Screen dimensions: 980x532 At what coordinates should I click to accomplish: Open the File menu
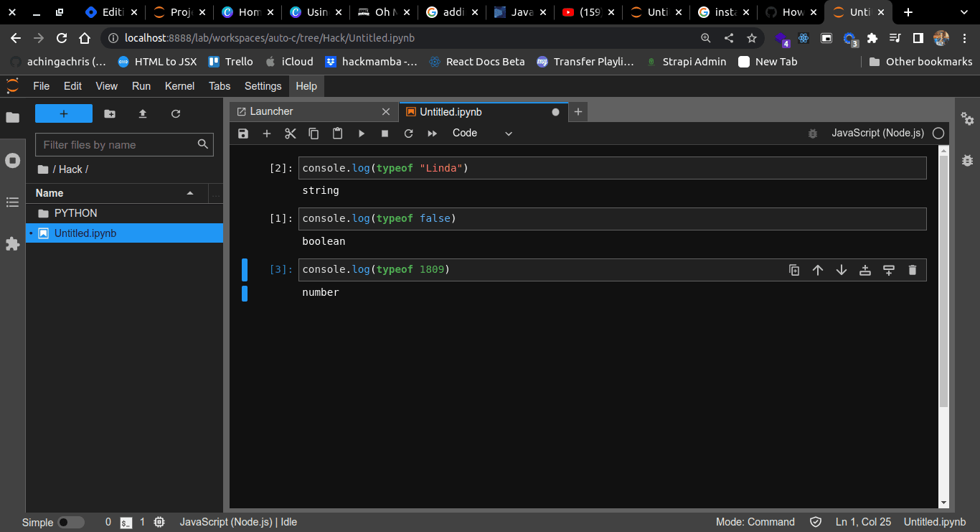pyautogui.click(x=42, y=86)
